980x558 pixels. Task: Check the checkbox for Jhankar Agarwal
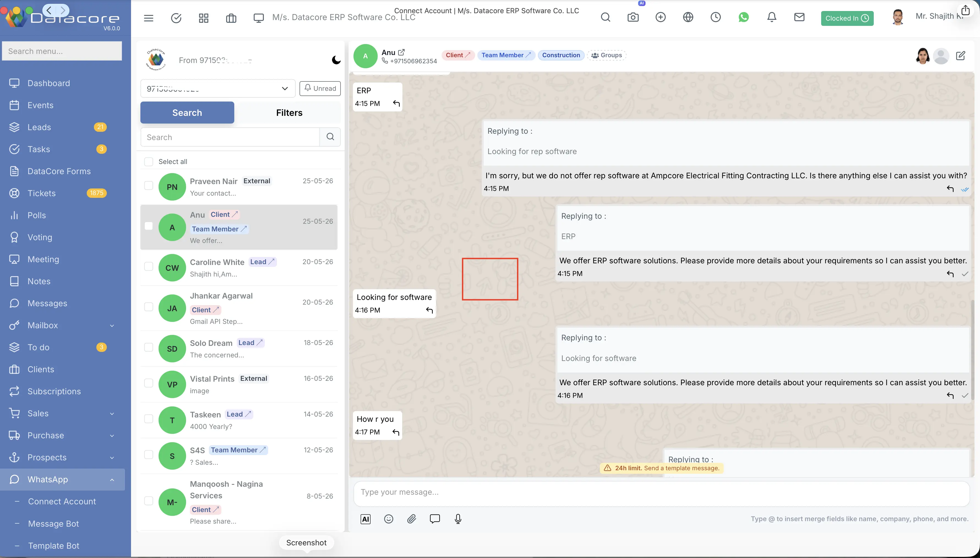pos(148,307)
